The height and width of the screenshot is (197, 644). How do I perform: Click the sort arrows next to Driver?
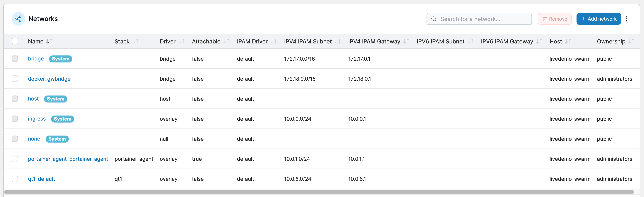[181, 41]
